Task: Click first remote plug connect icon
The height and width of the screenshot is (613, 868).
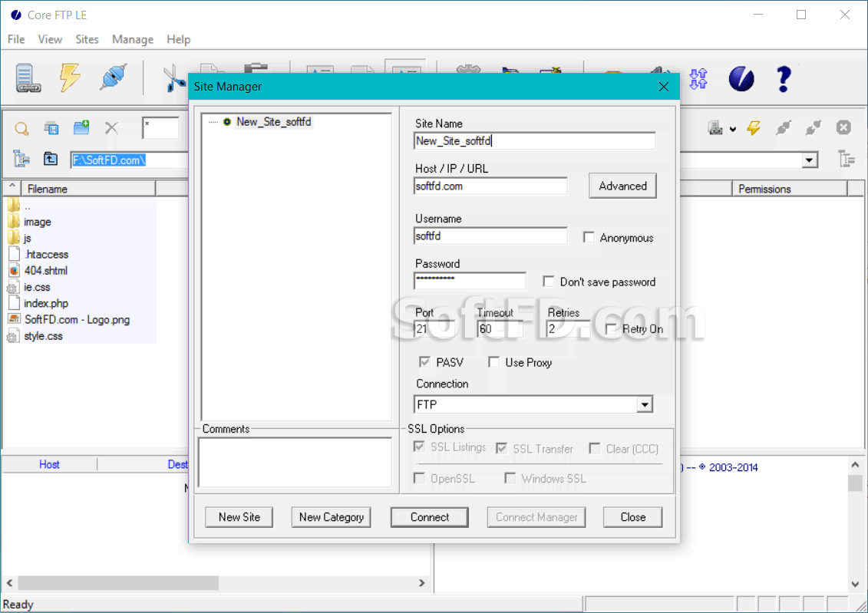Action: coord(784,128)
